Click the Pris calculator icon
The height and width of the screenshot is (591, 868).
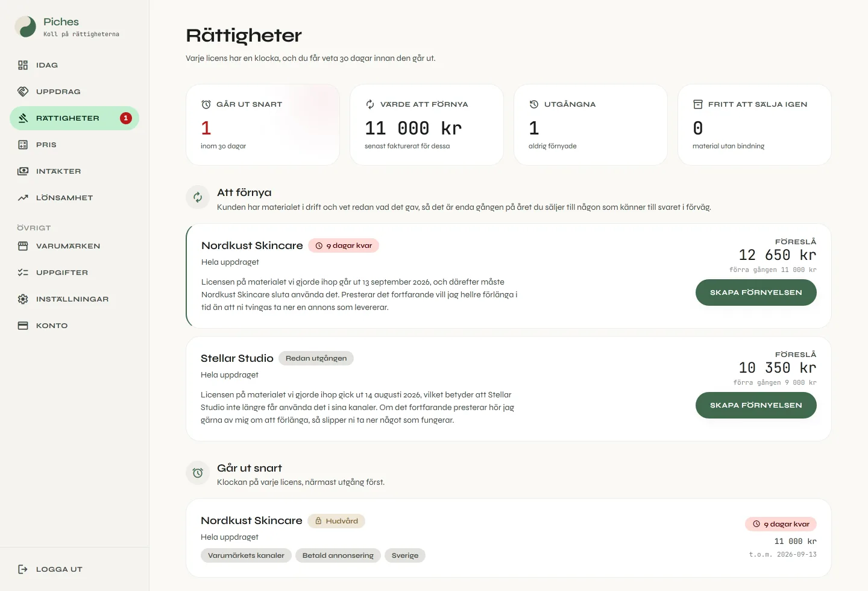tap(23, 145)
